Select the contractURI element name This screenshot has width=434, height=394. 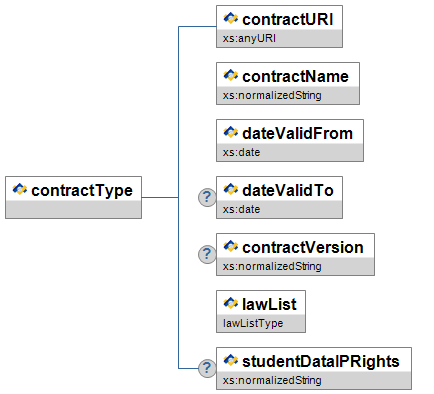(x=288, y=19)
